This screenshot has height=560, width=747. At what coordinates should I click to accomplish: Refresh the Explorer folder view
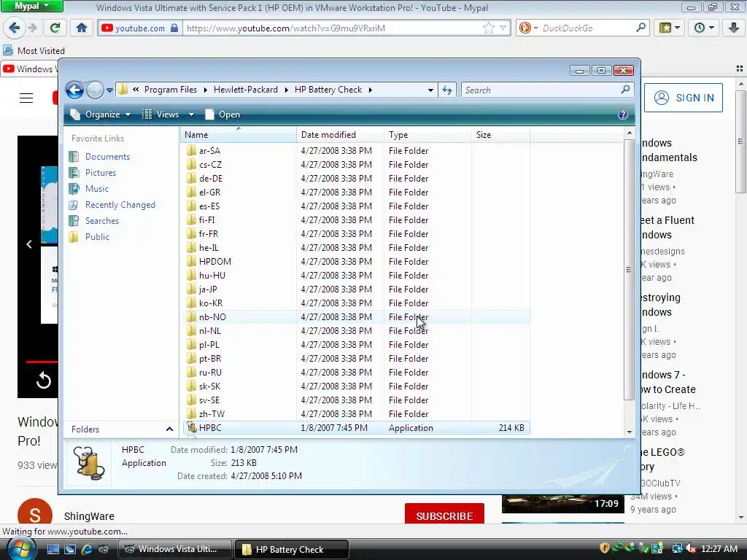click(447, 90)
